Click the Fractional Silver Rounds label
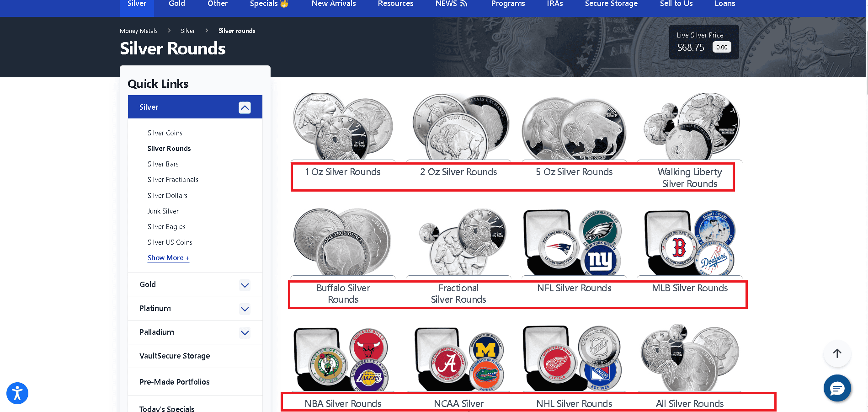This screenshot has height=412, width=868. [458, 294]
